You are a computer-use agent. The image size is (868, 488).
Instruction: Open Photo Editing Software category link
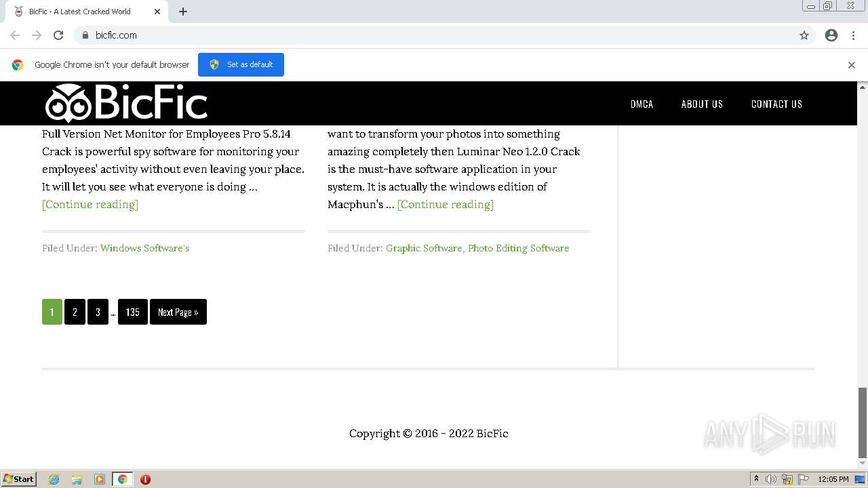(x=518, y=248)
